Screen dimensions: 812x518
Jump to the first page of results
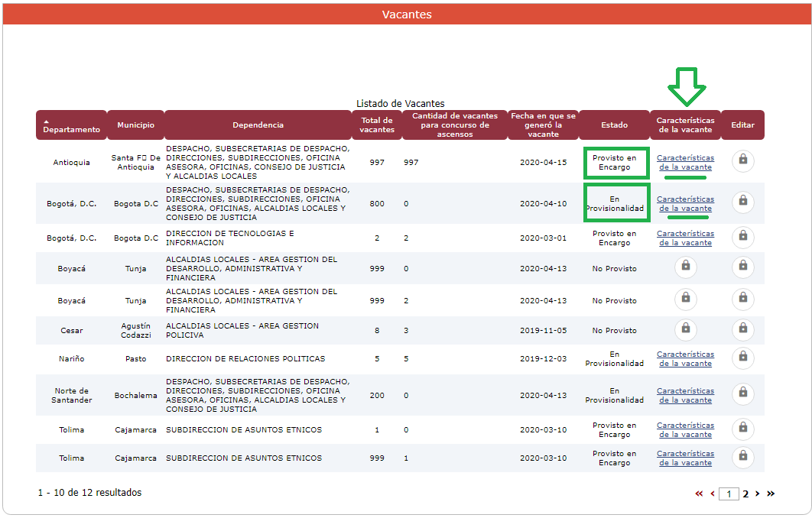[x=699, y=494]
